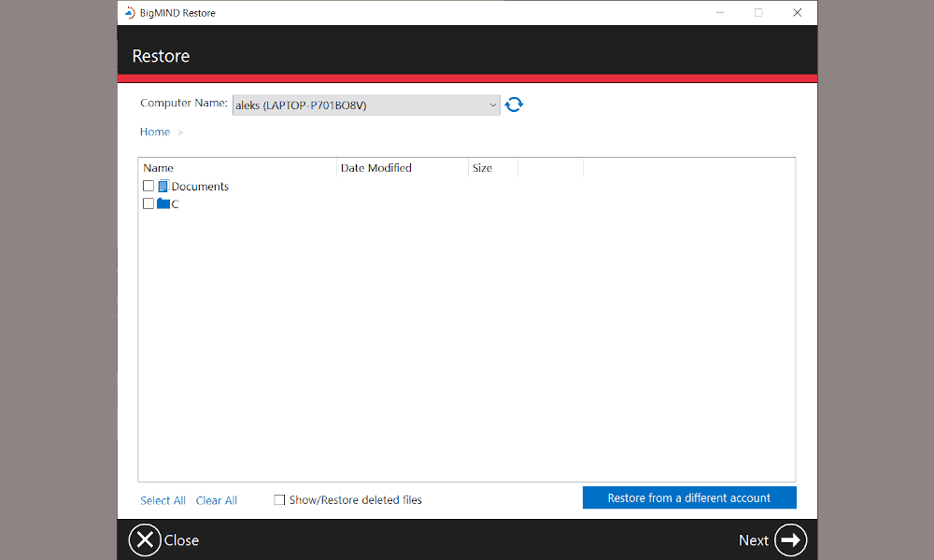Click the Next text label
934x560 pixels.
(x=754, y=540)
